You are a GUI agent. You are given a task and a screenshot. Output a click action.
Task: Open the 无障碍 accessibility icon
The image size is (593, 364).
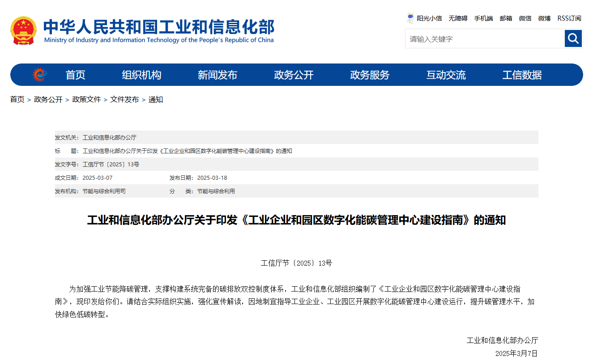(x=458, y=18)
